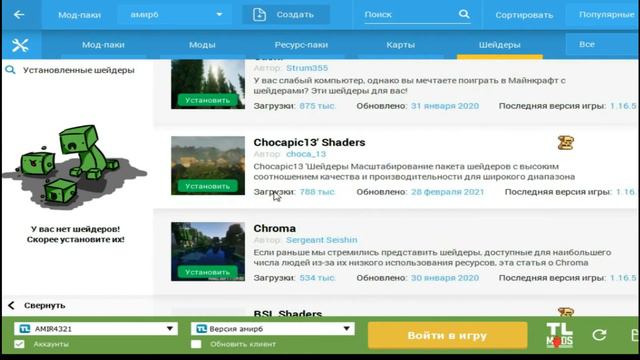Install Chocapic13' Shaders with Установить
Image resolution: width=640 pixels, height=360 pixels.
coord(207,186)
